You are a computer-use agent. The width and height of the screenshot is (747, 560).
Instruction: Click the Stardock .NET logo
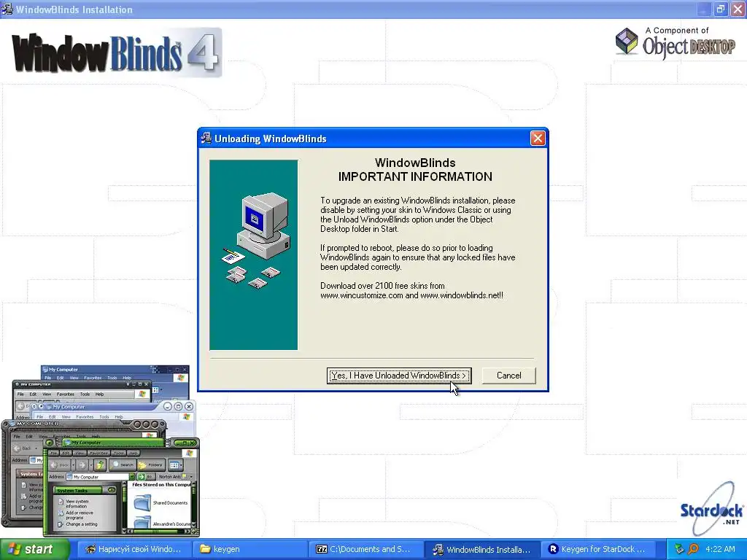(711, 508)
